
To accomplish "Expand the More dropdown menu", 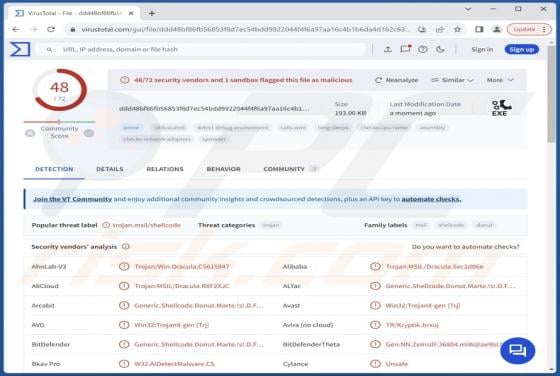I will pos(500,80).
